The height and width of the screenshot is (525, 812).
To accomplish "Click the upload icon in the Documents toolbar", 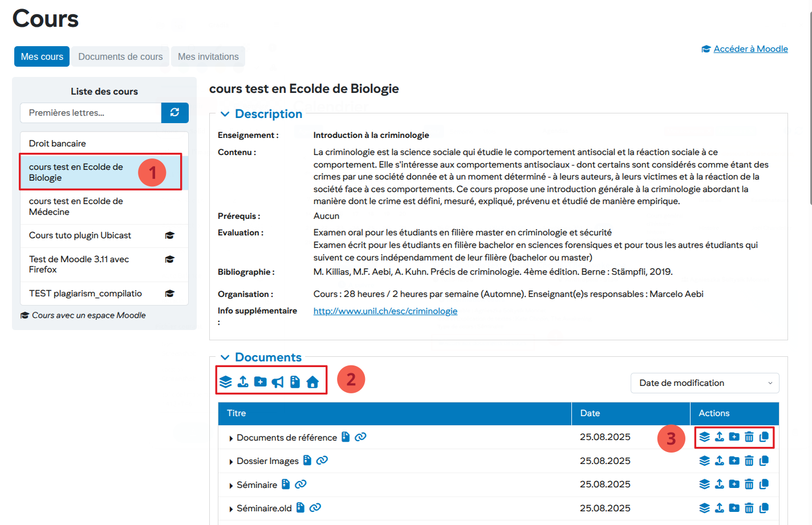I will tap(243, 381).
